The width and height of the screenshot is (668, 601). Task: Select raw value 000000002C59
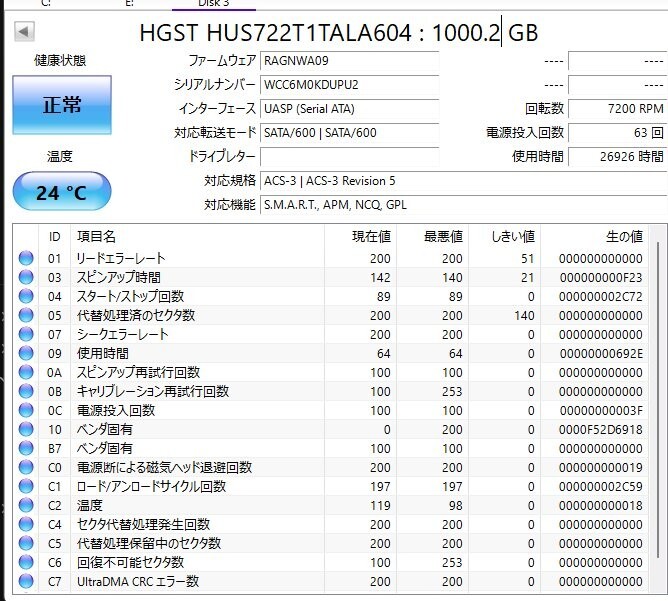tap(601, 486)
